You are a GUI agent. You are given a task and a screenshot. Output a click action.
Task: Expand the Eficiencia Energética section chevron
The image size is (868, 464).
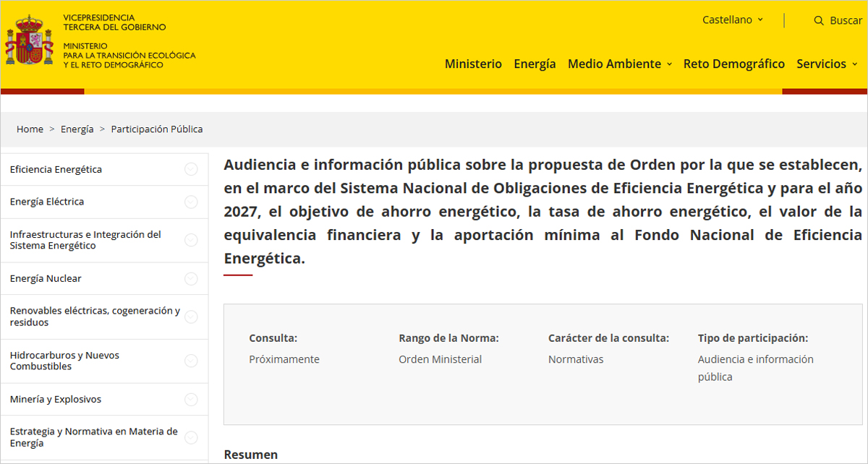pyautogui.click(x=191, y=169)
